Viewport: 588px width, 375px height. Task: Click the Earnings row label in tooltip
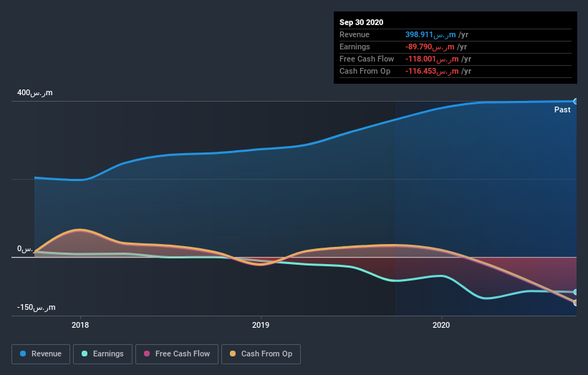[x=355, y=47]
